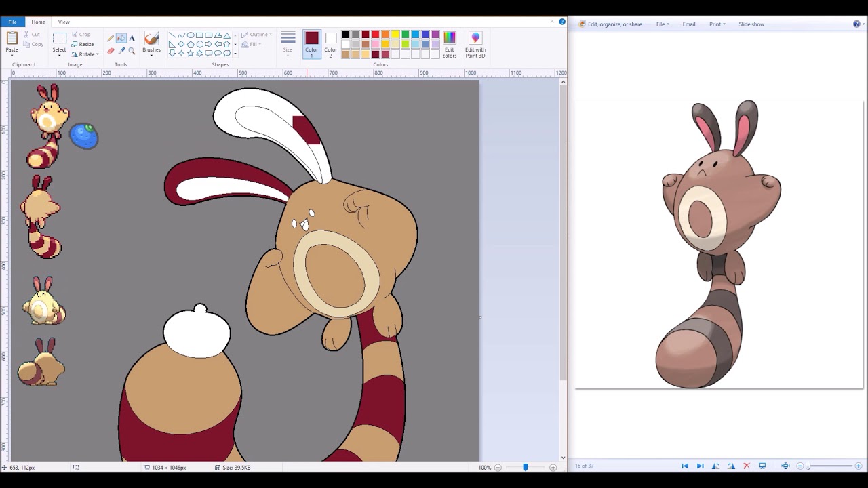Open Edit with Paint 3D
Image resolution: width=868 pixels, height=488 pixels.
[x=475, y=45]
